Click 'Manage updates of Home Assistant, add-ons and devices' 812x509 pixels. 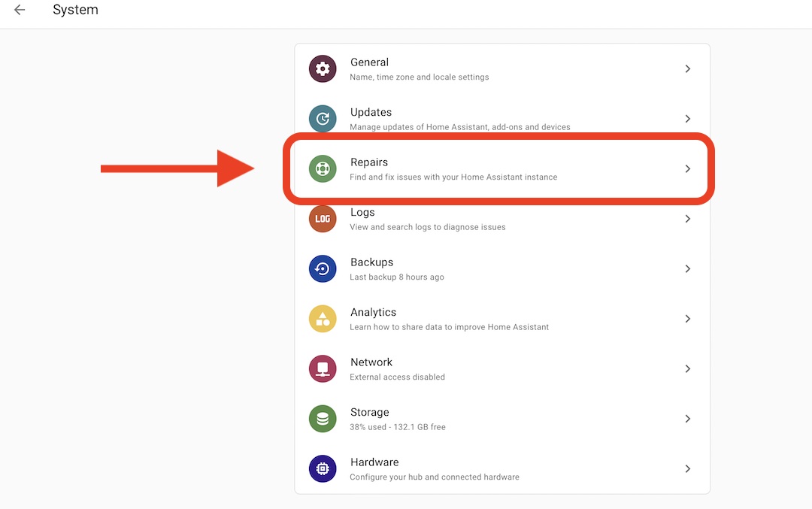point(460,127)
